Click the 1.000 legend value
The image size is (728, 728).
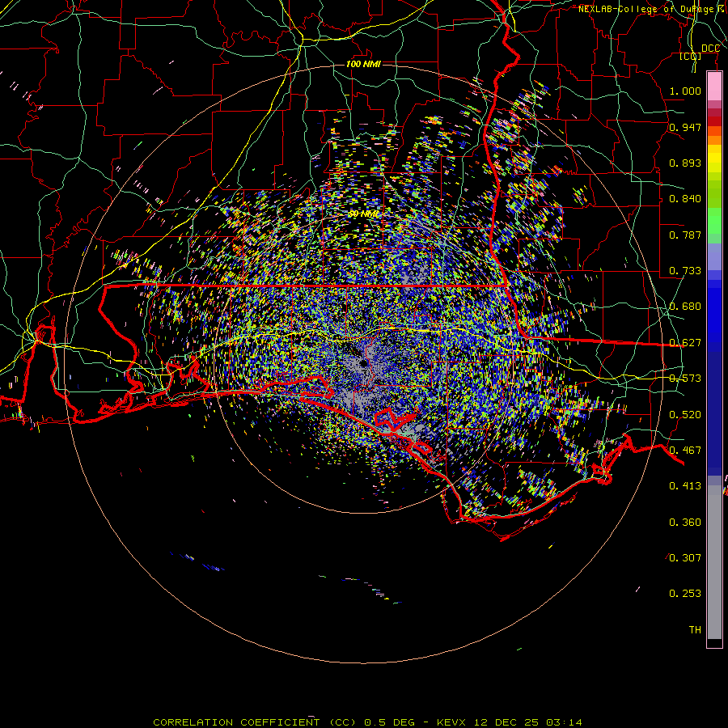point(685,91)
